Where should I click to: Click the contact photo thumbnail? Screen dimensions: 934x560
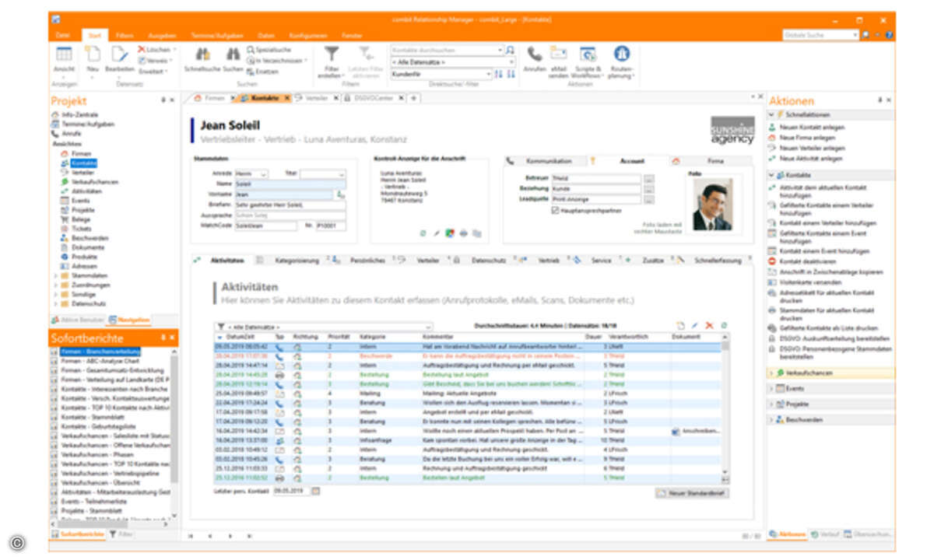(x=711, y=206)
